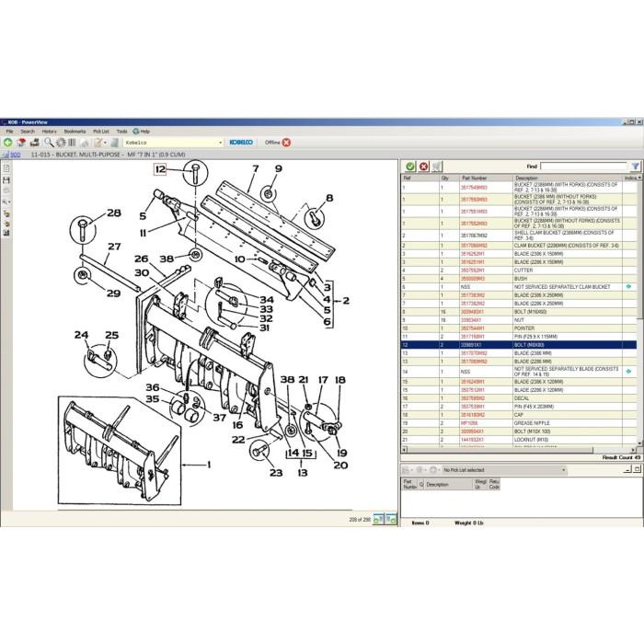Sort by the Qty column header
Image resolution: width=644 pixels, height=644 pixels.
point(449,178)
